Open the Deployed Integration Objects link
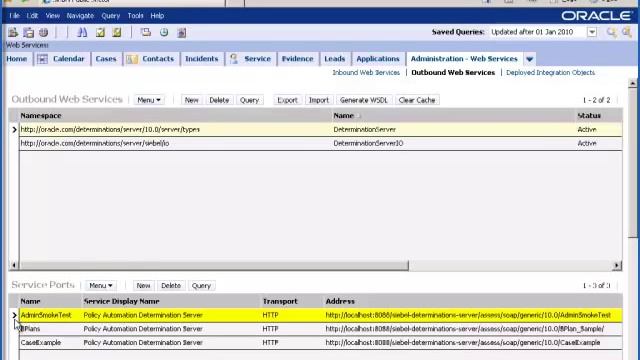This screenshot has width=640, height=360. [x=550, y=73]
